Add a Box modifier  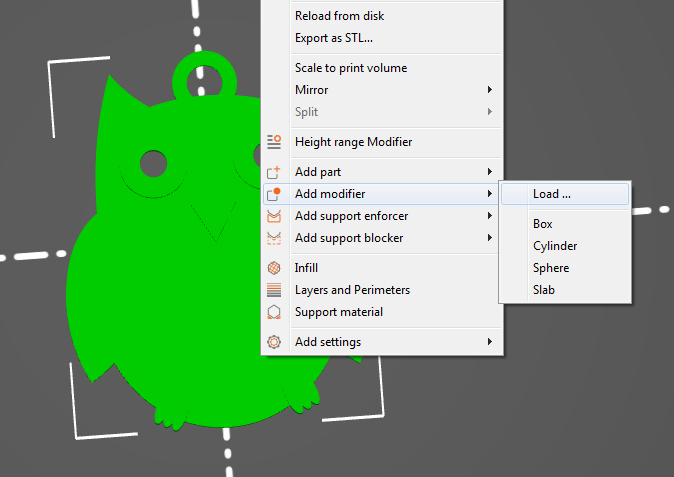(x=542, y=224)
